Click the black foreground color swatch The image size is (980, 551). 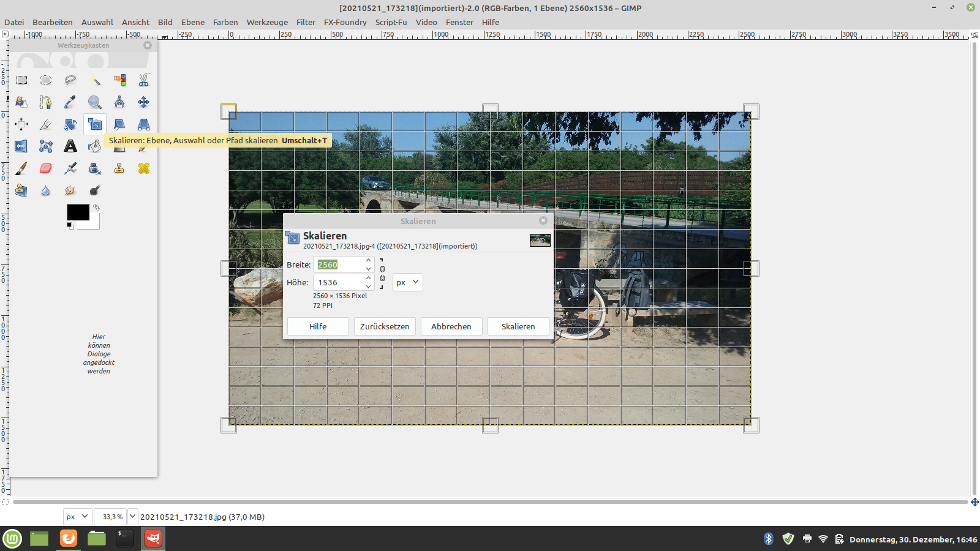click(77, 212)
